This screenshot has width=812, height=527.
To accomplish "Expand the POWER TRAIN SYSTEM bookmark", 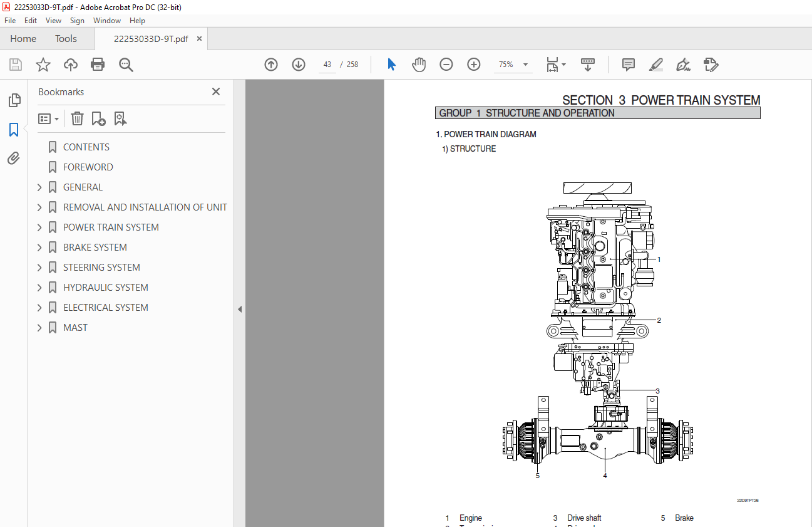I will 39,227.
